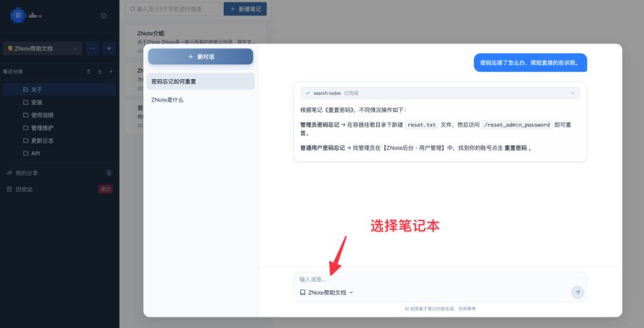Click the 清空 recycle bin badge

105,189
